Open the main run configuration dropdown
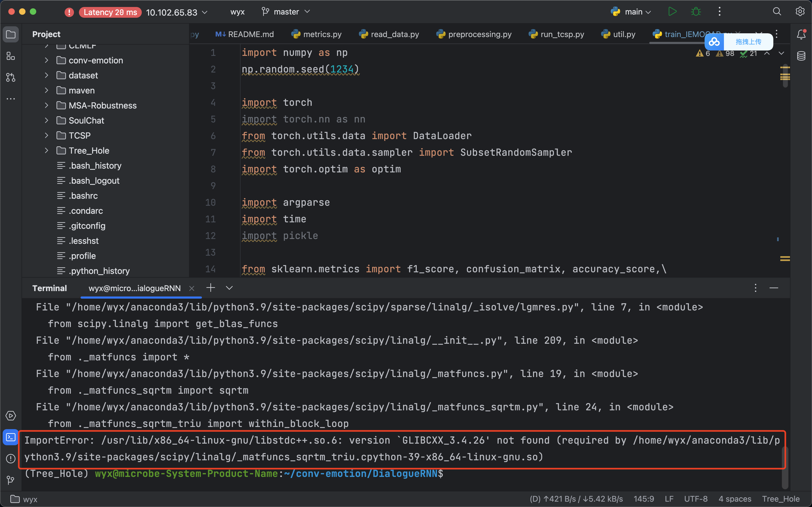The width and height of the screenshot is (812, 507). click(x=631, y=12)
